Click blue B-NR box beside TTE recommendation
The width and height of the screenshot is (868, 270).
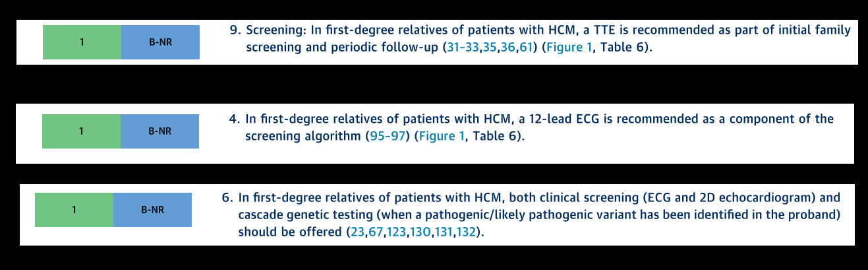tap(160, 42)
